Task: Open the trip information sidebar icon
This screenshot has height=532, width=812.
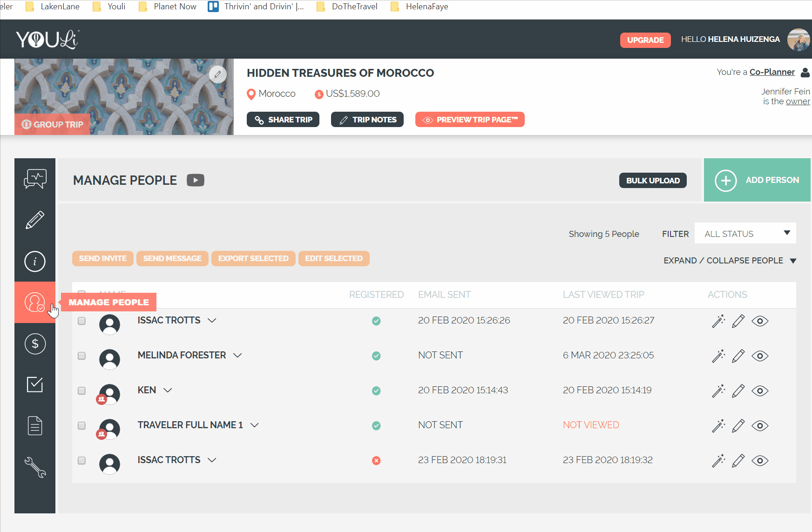Action: (35, 261)
